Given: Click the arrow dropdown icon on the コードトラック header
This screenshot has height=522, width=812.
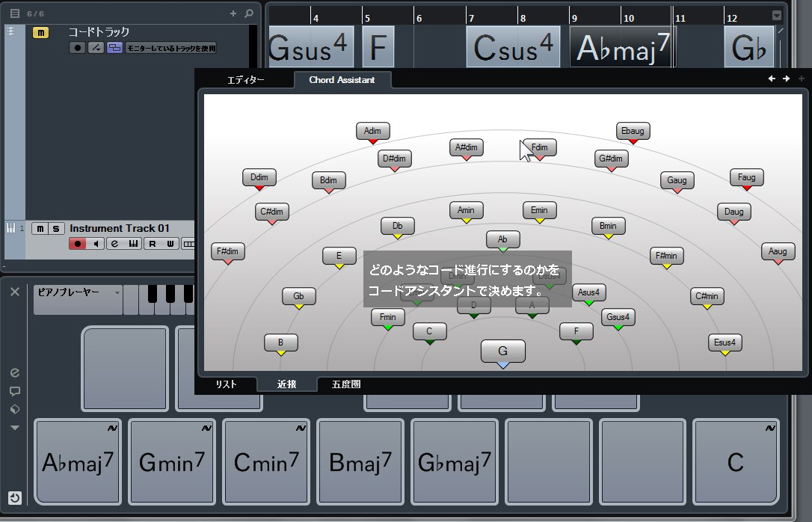Looking at the screenshot, I should click(96, 47).
